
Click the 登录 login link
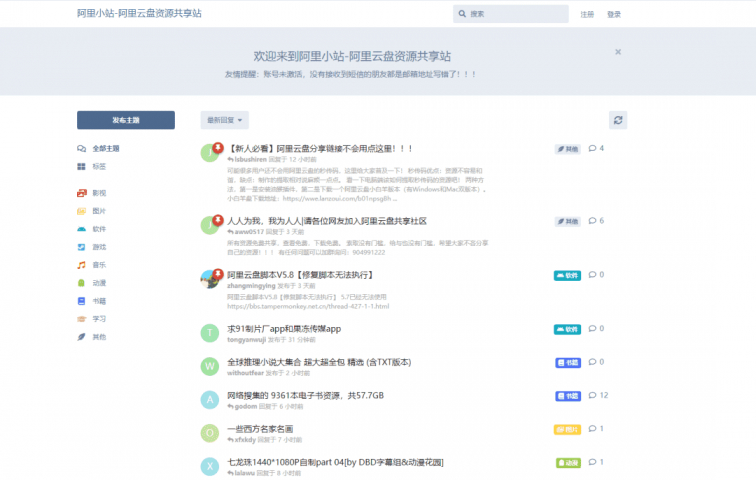coord(614,14)
